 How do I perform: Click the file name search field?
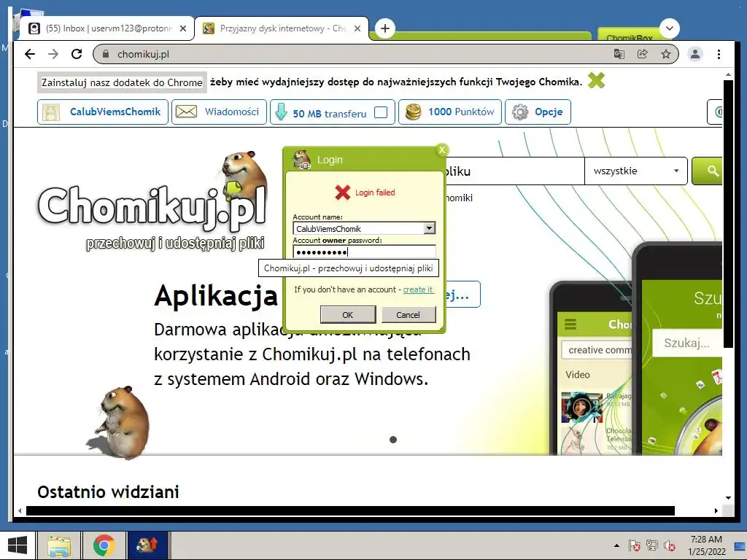(x=514, y=171)
